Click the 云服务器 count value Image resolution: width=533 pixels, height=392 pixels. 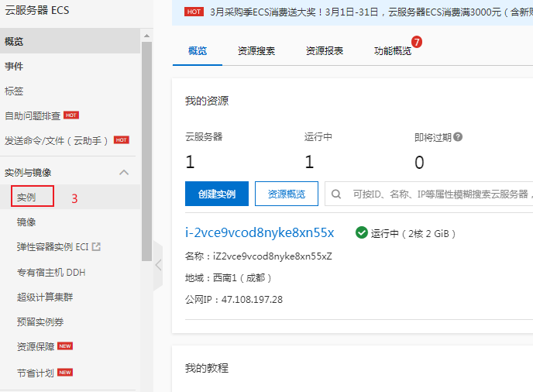[x=190, y=162]
